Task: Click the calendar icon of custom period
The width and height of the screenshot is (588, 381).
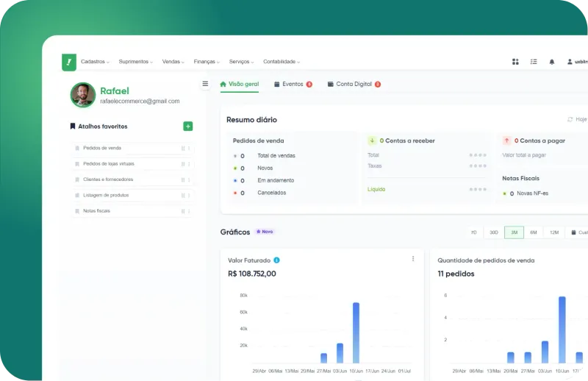Action: (x=573, y=232)
